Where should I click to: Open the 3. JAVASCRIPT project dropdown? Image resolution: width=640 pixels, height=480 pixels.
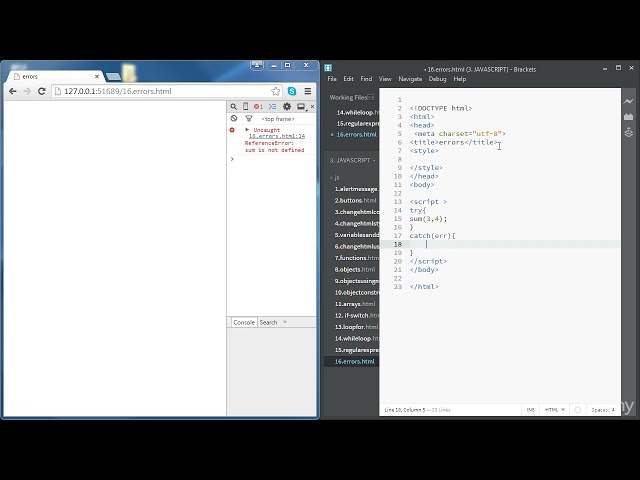[352, 160]
